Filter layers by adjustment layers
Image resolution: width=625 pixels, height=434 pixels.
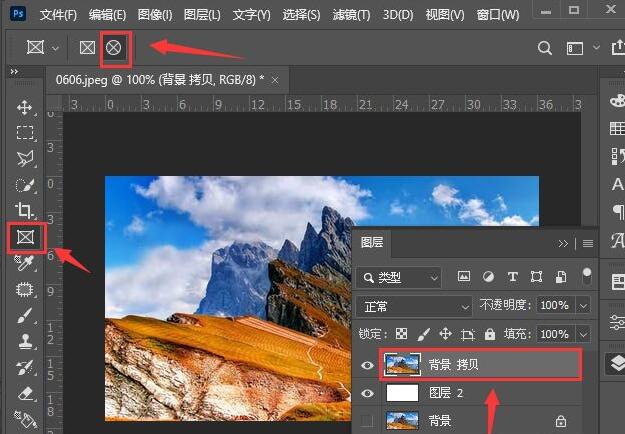pyautogui.click(x=488, y=276)
